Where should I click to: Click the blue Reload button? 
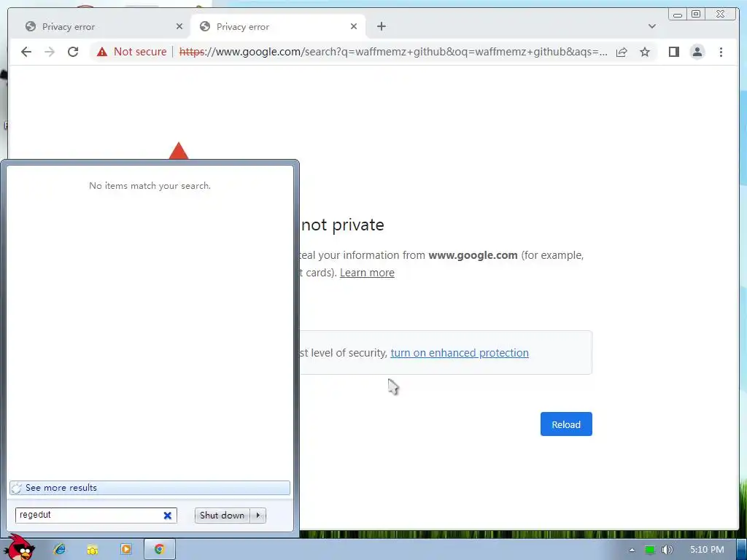click(x=566, y=424)
